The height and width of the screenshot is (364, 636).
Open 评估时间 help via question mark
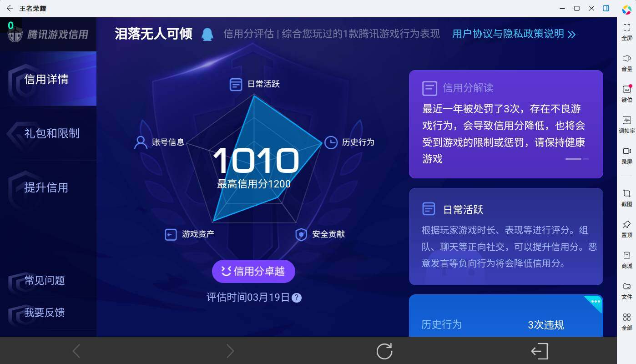click(297, 298)
